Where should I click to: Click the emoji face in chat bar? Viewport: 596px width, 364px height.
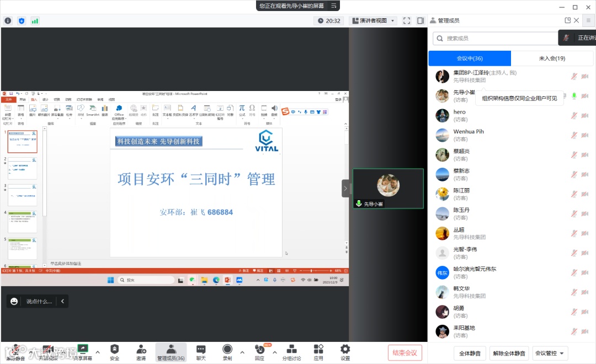pyautogui.click(x=14, y=301)
